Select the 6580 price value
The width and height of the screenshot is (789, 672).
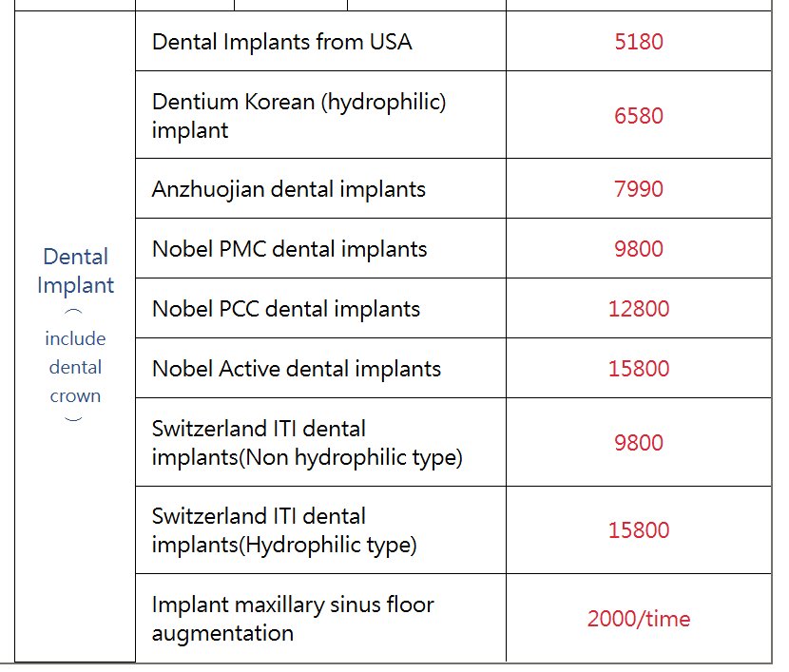[639, 116]
